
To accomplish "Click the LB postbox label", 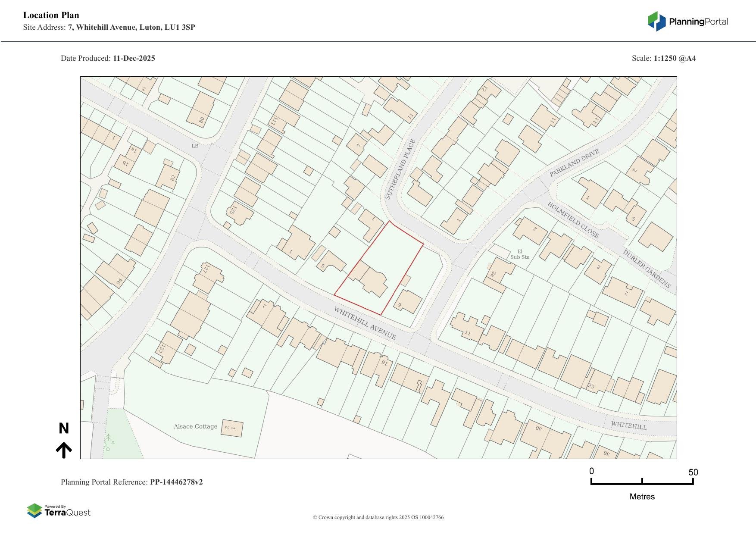I will click(195, 146).
